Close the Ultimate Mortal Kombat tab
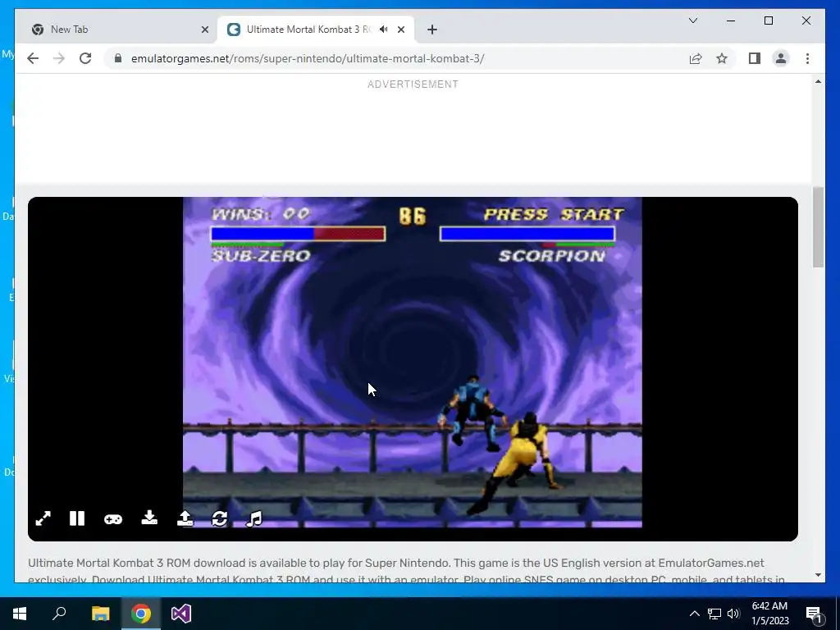 point(400,30)
